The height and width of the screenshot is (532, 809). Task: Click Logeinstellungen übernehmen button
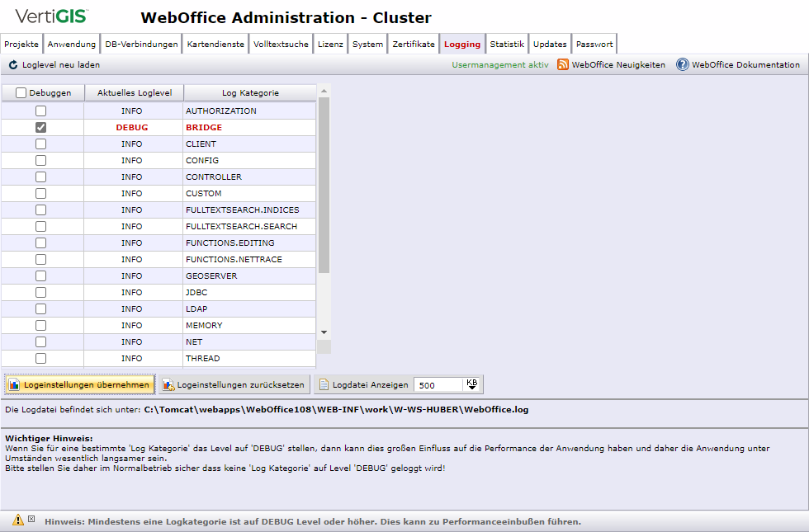pyautogui.click(x=80, y=384)
